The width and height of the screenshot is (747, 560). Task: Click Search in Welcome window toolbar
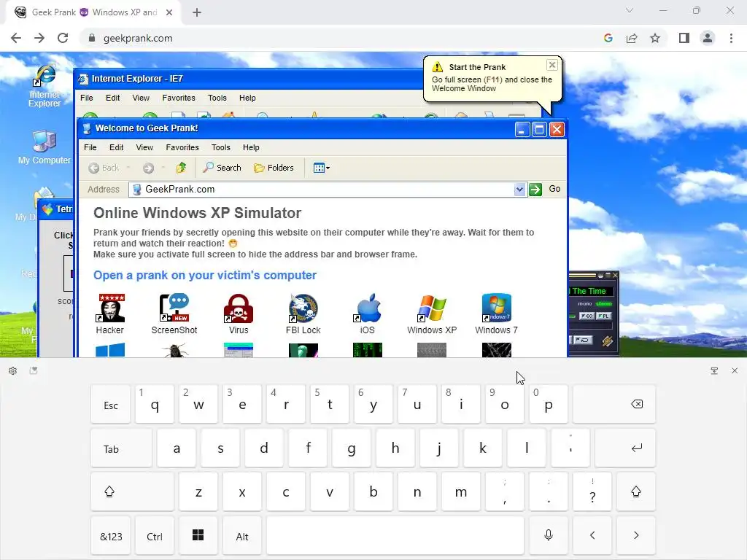coord(222,168)
